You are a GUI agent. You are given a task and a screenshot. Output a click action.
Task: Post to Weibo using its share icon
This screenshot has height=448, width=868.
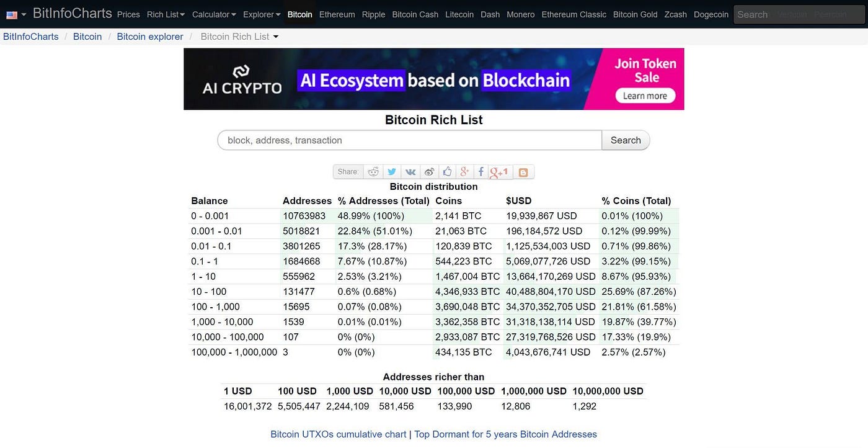[x=429, y=172]
